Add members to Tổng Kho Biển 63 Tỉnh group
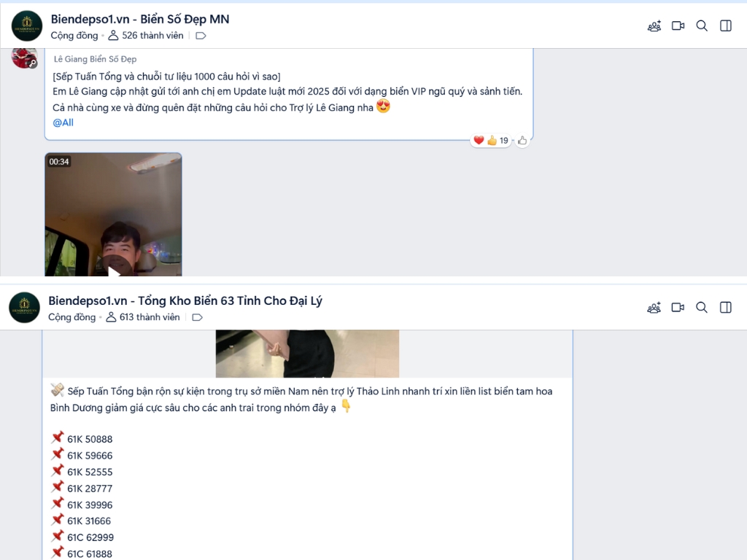 [x=654, y=308]
